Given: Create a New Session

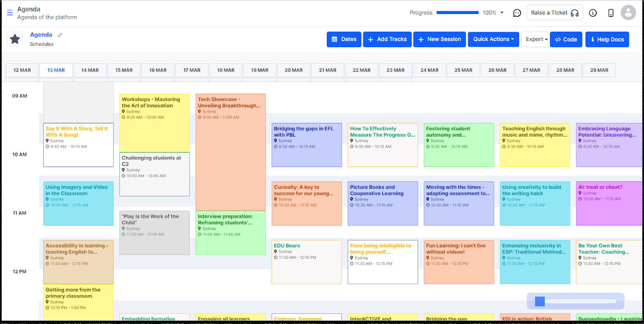Looking at the screenshot, I should 439,39.
